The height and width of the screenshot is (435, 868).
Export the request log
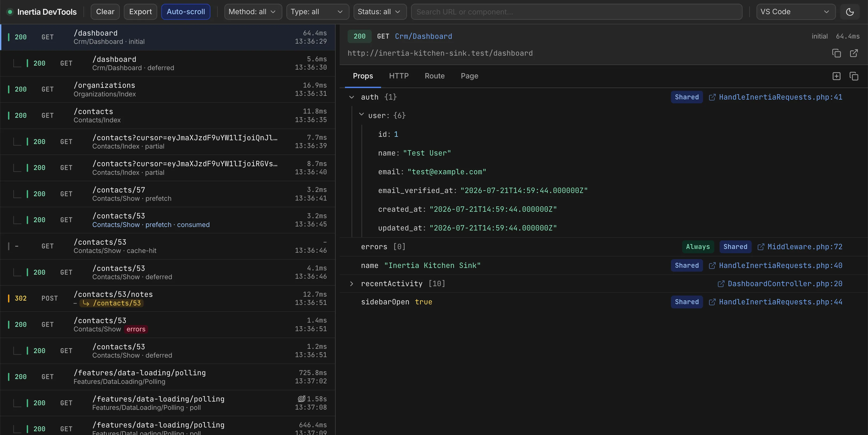tap(140, 12)
